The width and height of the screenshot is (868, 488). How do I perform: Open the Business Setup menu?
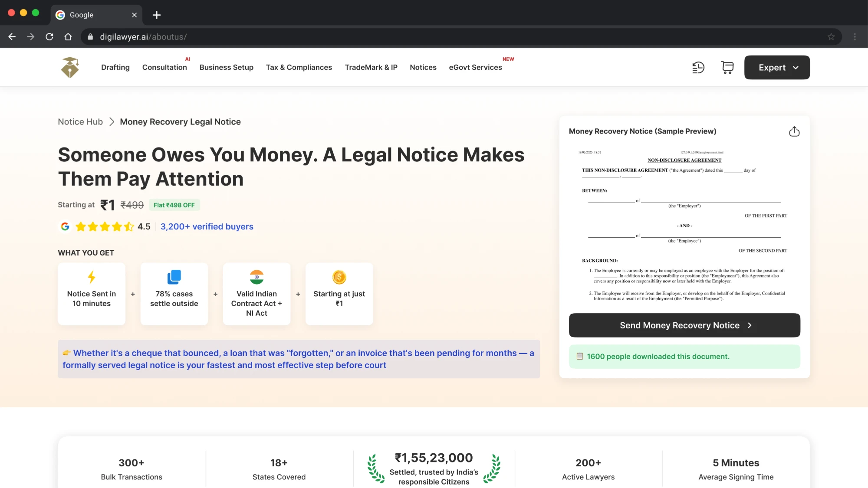[227, 68]
